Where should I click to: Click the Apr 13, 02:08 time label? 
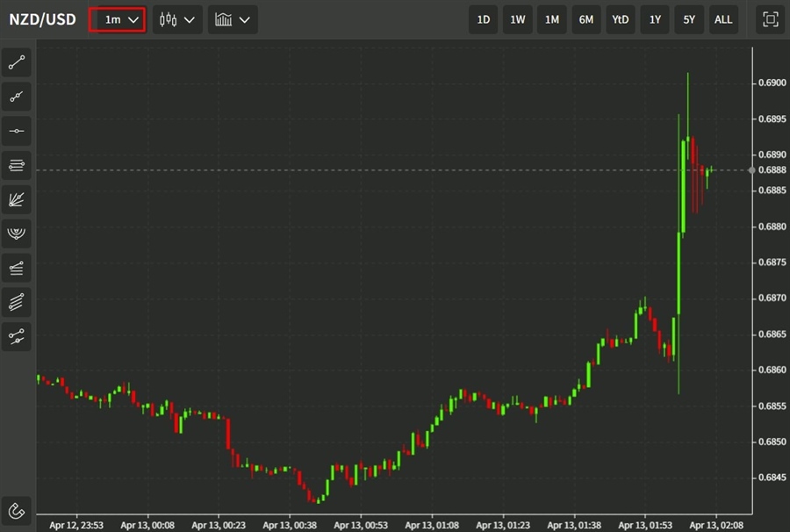point(716,525)
